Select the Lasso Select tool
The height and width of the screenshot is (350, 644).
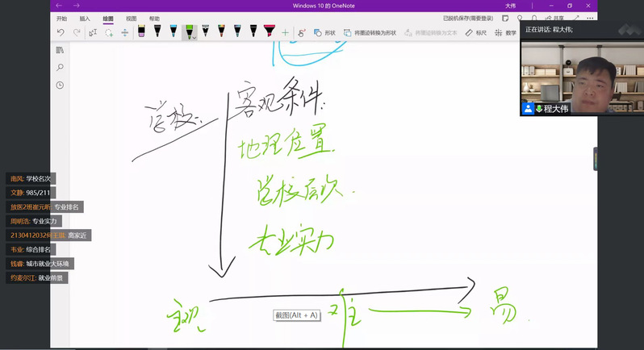[109, 32]
